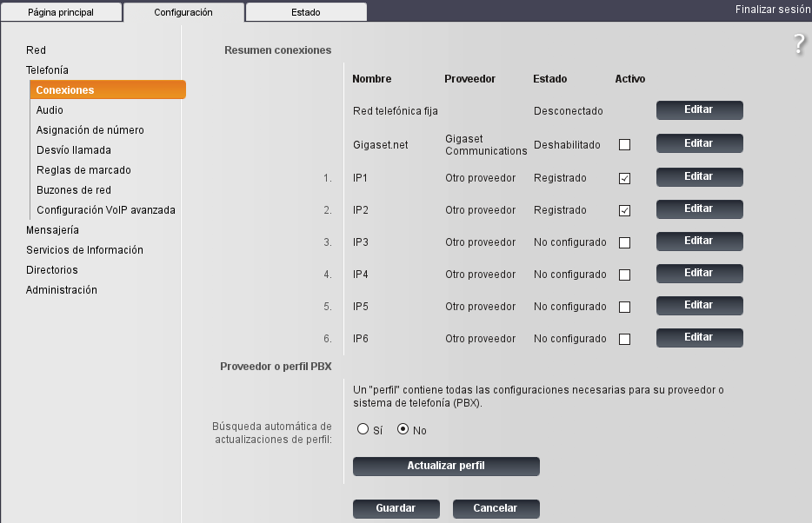Enable the IP3 connection checkbox

click(x=624, y=242)
